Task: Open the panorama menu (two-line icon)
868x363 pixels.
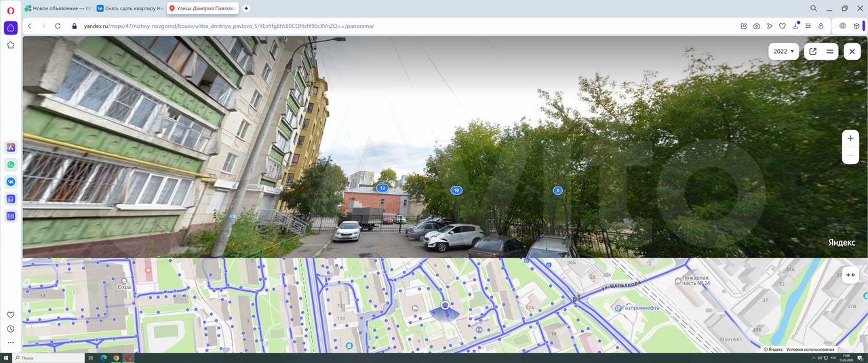Action: (x=829, y=52)
